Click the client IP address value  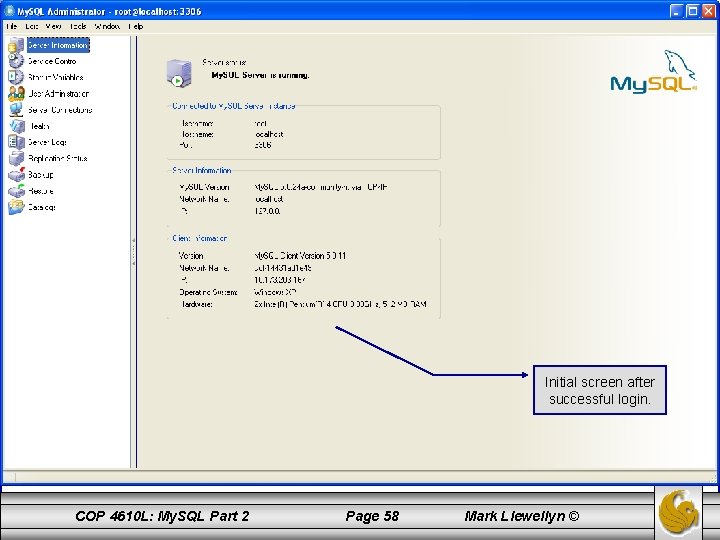[x=280, y=280]
